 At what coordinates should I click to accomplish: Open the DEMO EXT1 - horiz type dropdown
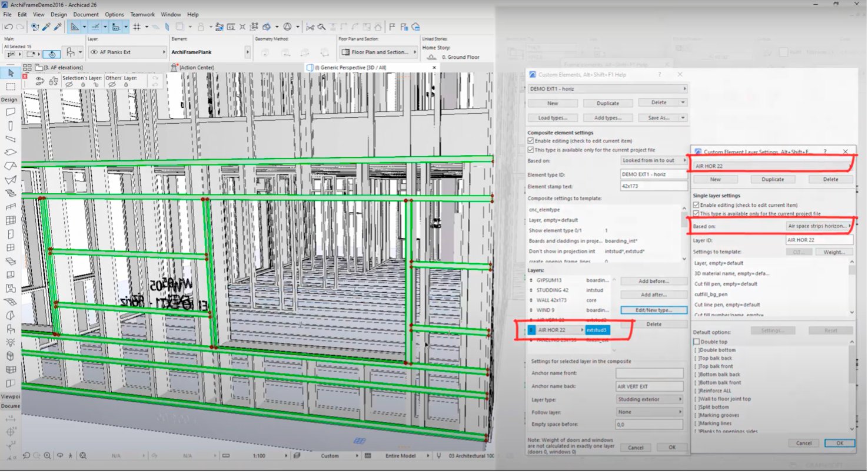pos(607,89)
